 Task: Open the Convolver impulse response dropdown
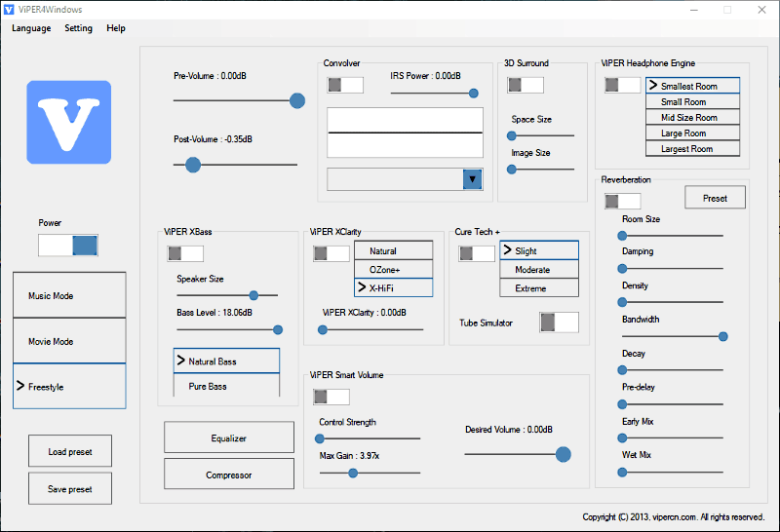coord(472,179)
